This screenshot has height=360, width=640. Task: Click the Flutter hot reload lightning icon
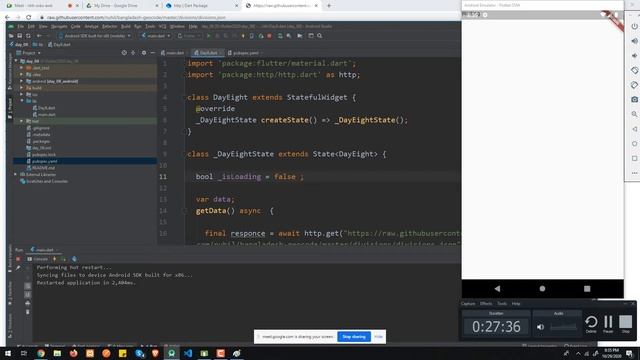point(243,36)
